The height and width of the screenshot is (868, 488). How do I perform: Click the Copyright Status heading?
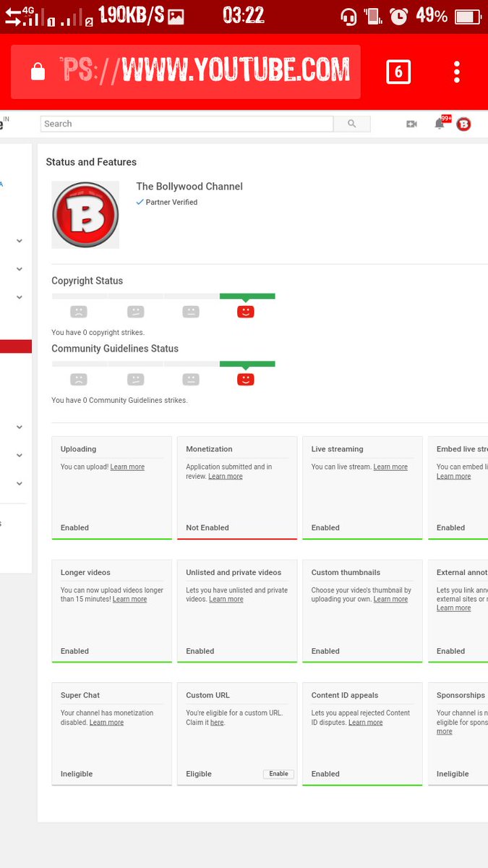[87, 281]
